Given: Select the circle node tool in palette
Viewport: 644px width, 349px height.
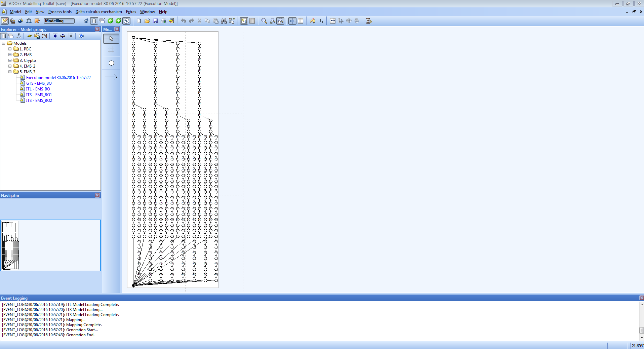Looking at the screenshot, I should (x=111, y=63).
